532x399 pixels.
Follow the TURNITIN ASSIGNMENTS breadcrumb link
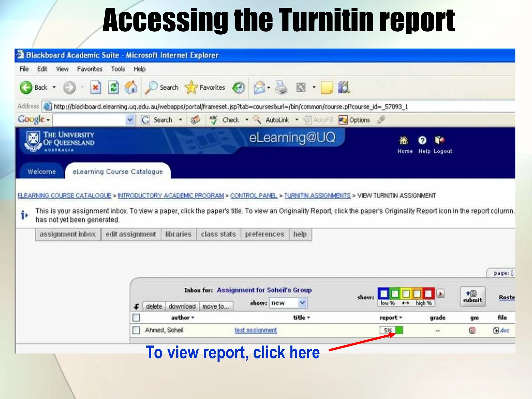(x=317, y=195)
